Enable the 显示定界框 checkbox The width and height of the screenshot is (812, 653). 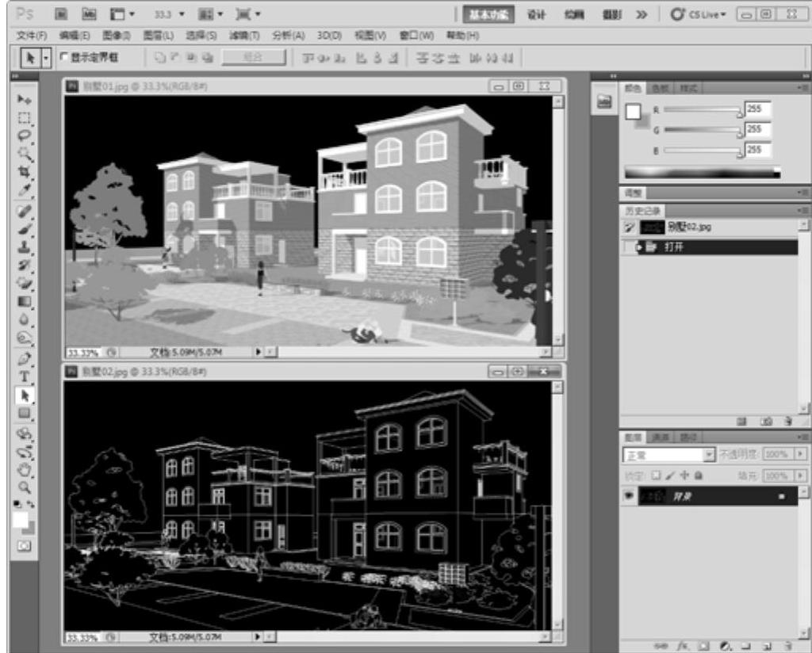[x=64, y=57]
